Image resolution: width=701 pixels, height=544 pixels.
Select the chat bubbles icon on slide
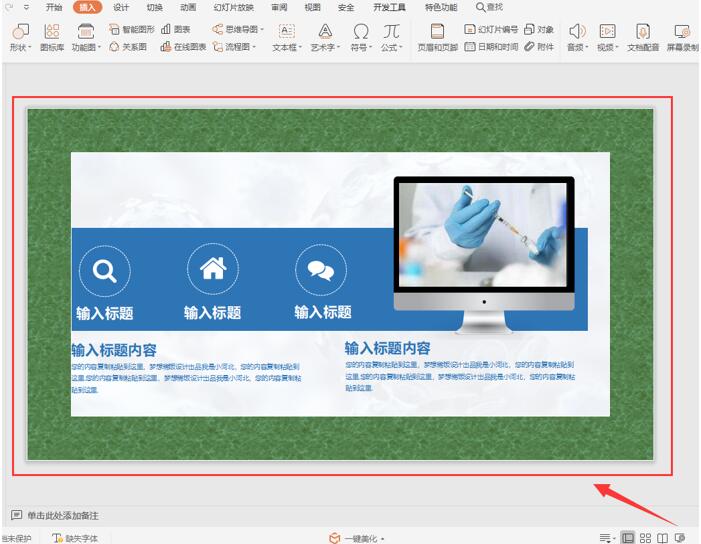[x=321, y=270]
